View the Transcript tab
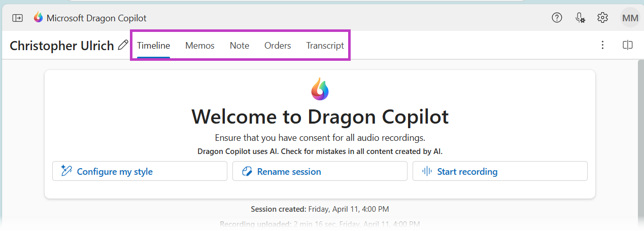This screenshot has height=231, width=644. (x=325, y=46)
